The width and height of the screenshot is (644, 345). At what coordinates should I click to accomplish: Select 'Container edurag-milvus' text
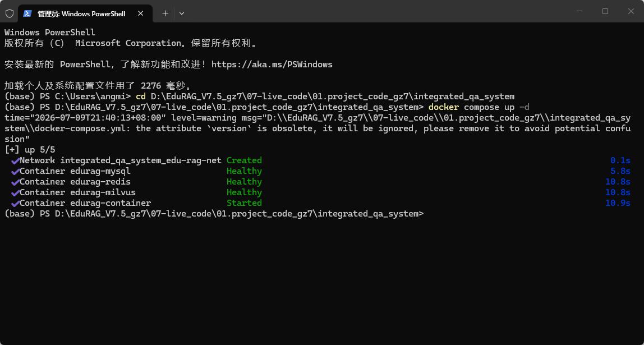(x=77, y=192)
